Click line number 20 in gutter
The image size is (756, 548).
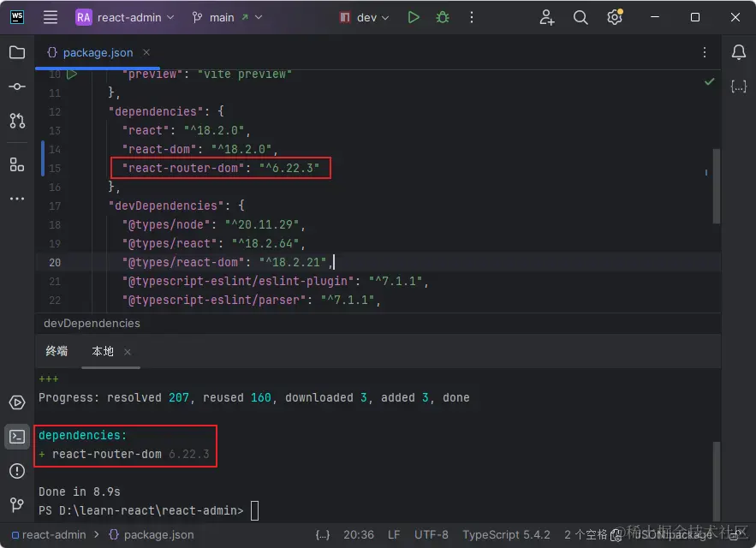pyautogui.click(x=55, y=262)
